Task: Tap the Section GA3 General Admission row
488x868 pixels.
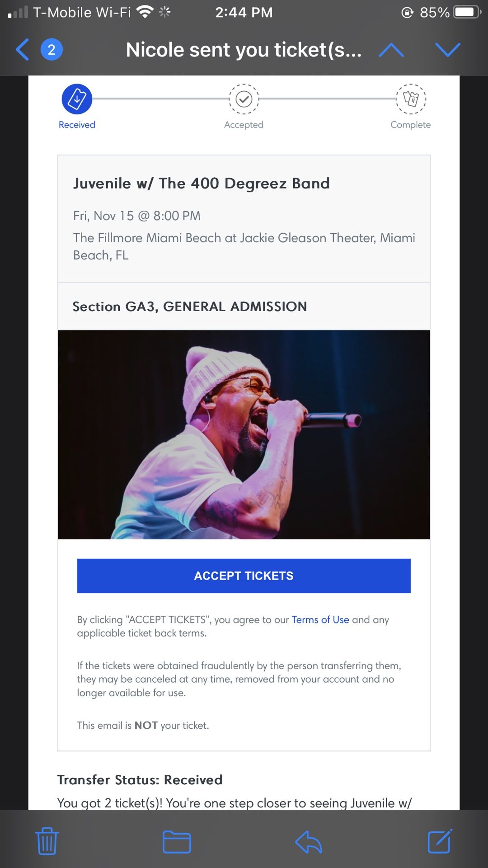Action: (190, 307)
